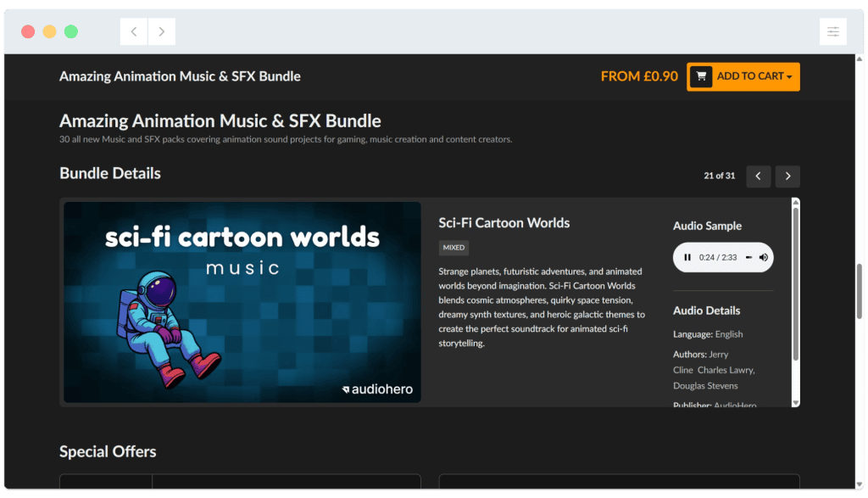Click the Sci-Fi Cartoon Worlds cover image

tap(242, 303)
